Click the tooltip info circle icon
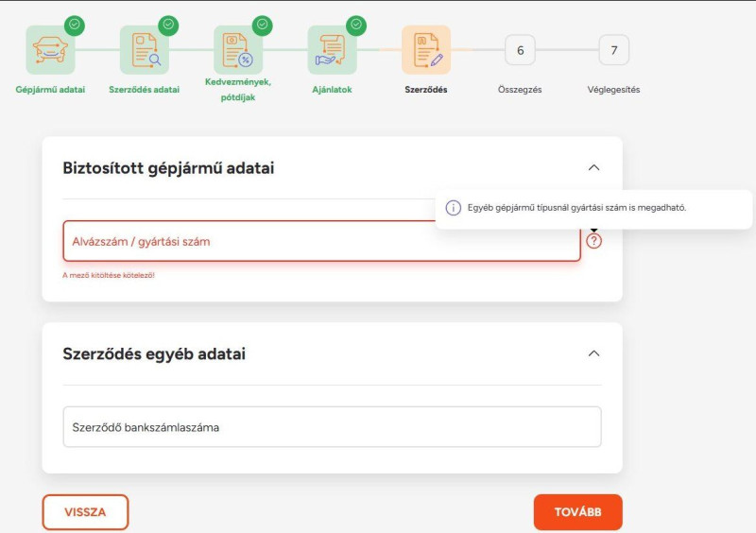This screenshot has width=756, height=533. coord(454,208)
